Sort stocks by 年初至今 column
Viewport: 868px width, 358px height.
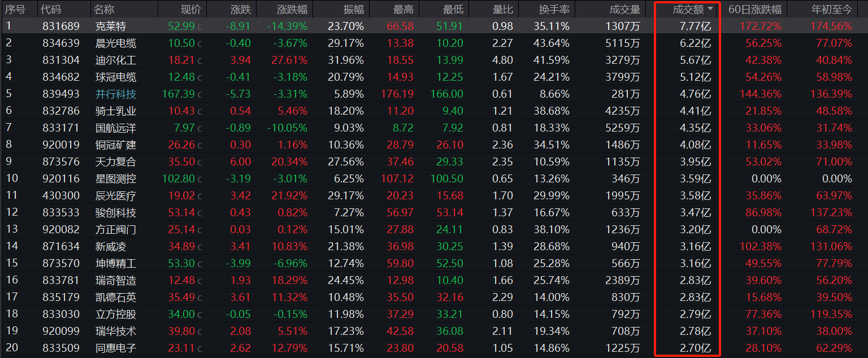coord(831,10)
